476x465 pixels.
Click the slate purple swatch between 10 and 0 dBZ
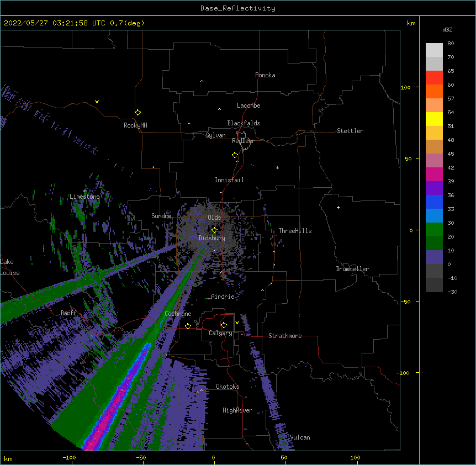point(434,257)
